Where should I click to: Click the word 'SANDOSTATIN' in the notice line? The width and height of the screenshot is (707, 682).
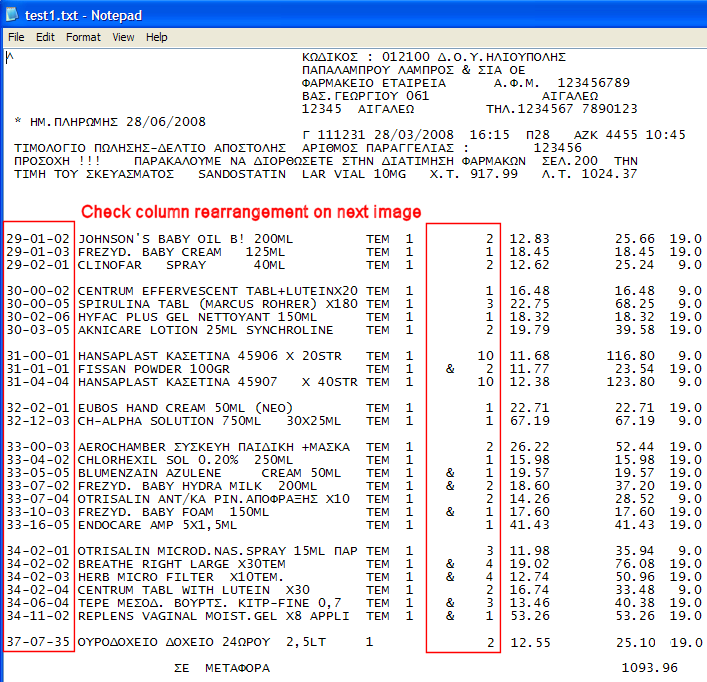242,174
